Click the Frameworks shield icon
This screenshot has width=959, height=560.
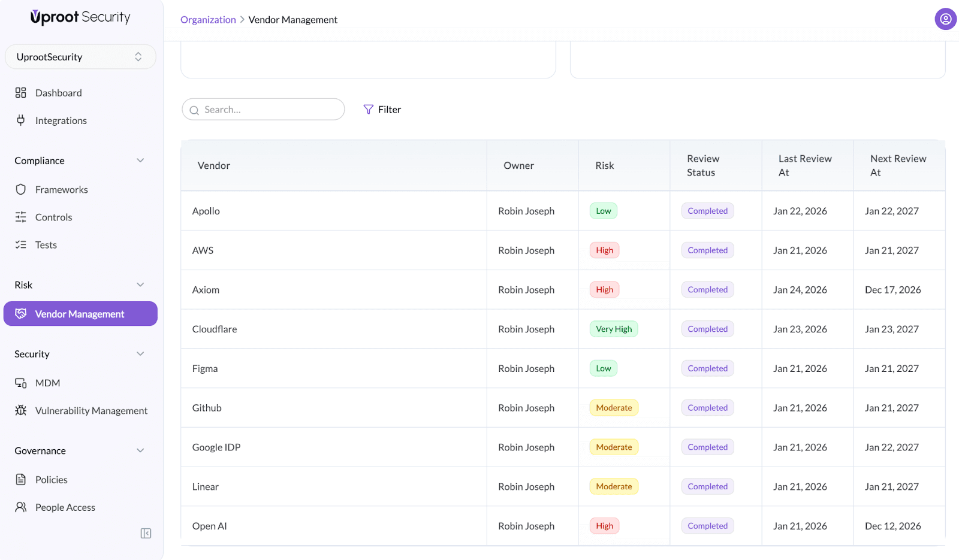click(21, 189)
